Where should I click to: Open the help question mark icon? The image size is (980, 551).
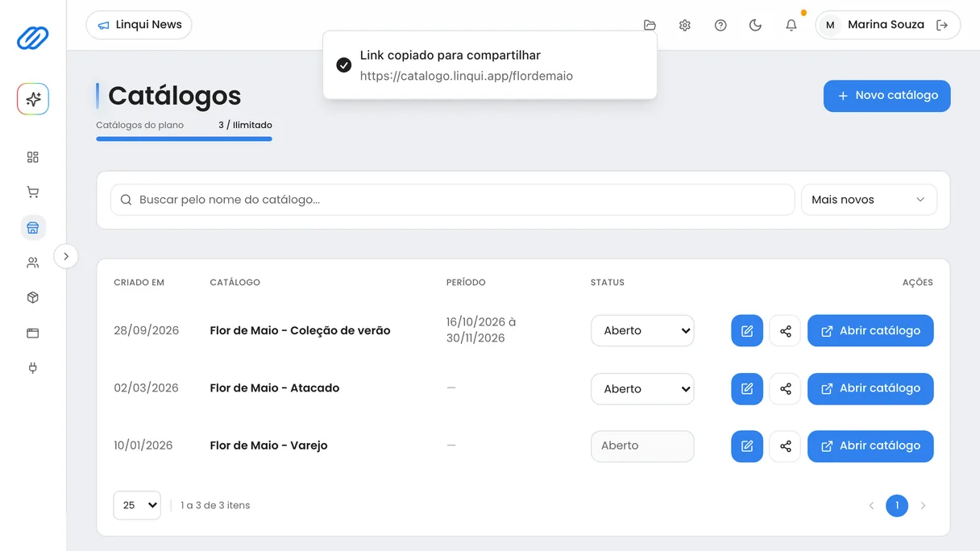point(720,25)
